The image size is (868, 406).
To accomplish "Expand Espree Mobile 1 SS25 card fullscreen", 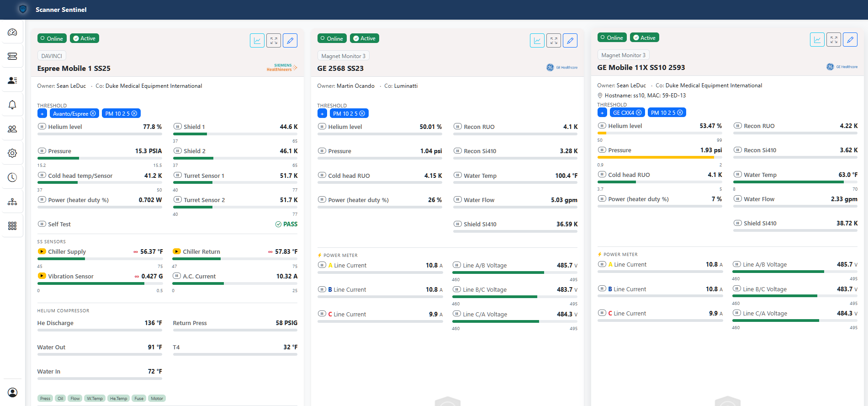I will pos(274,41).
